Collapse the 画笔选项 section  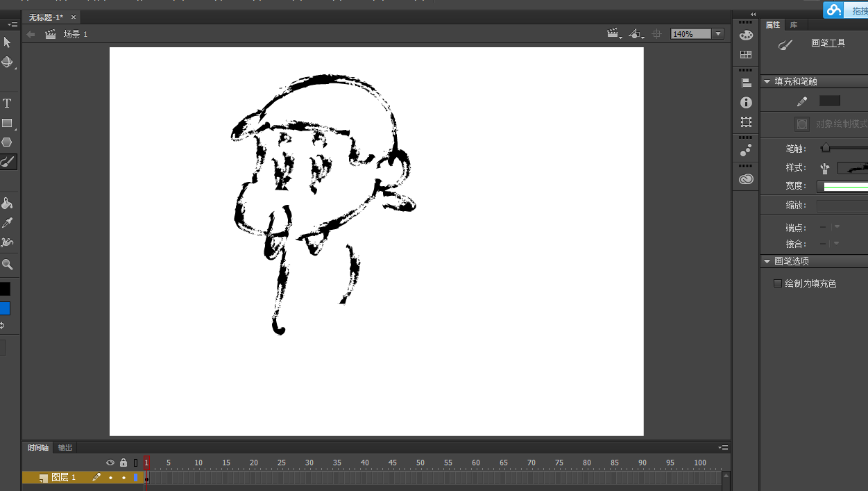[767, 262]
